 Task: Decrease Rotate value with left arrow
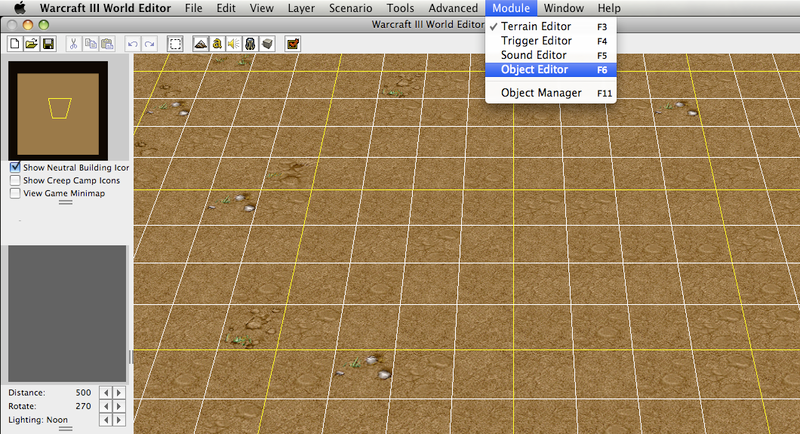106,406
